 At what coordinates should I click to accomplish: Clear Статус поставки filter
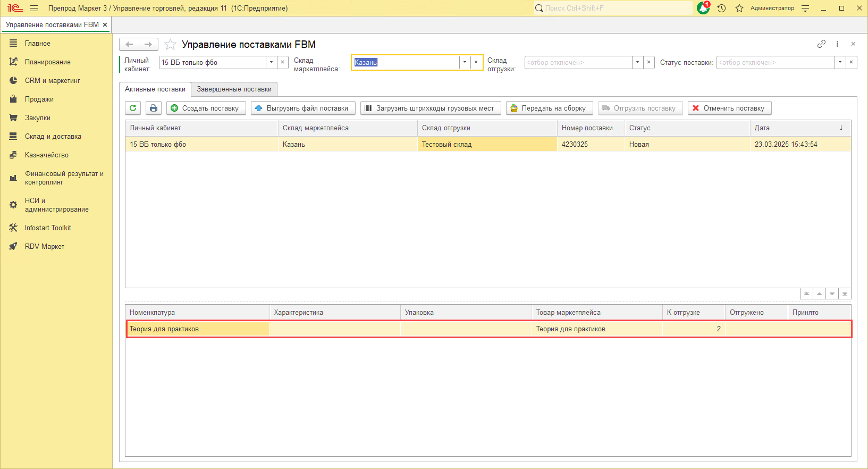coord(851,62)
